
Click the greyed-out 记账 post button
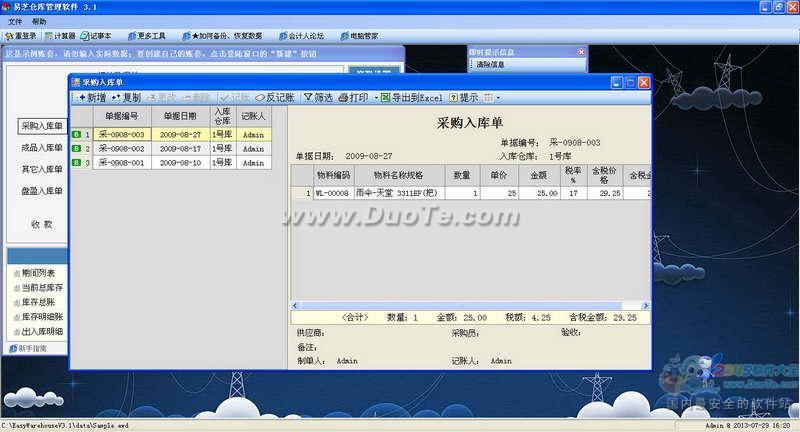[x=235, y=97]
